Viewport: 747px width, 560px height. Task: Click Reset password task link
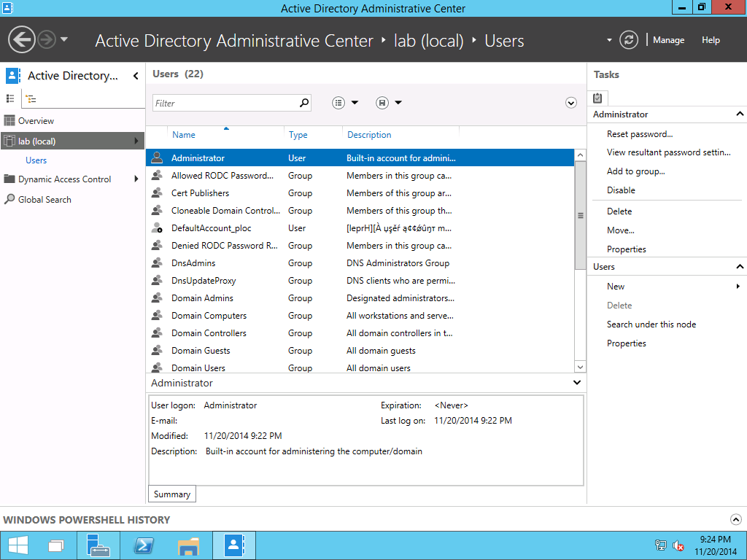[640, 134]
